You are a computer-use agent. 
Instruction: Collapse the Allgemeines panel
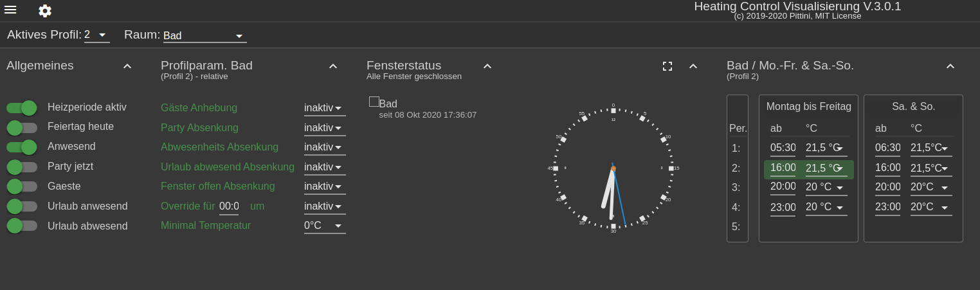[x=127, y=66]
